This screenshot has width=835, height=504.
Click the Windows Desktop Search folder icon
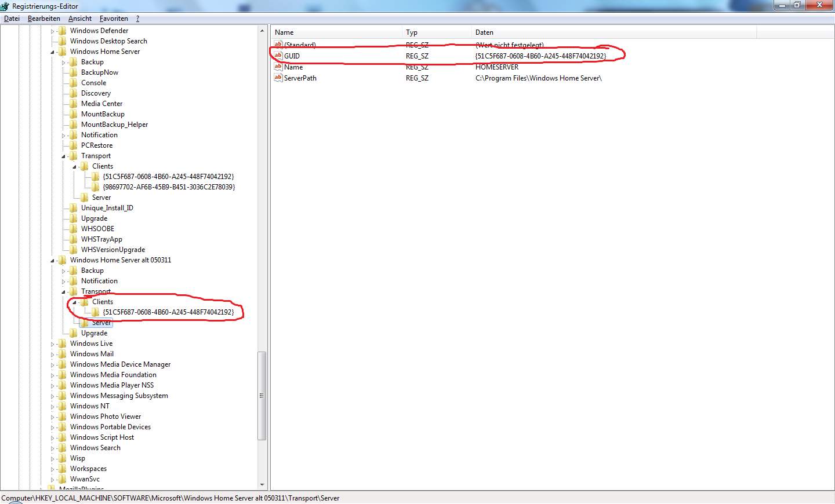(x=63, y=41)
